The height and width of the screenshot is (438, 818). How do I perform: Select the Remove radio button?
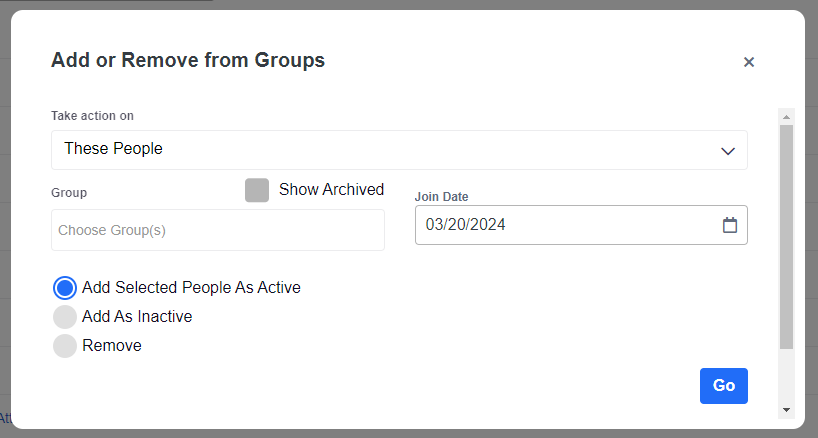tap(65, 346)
